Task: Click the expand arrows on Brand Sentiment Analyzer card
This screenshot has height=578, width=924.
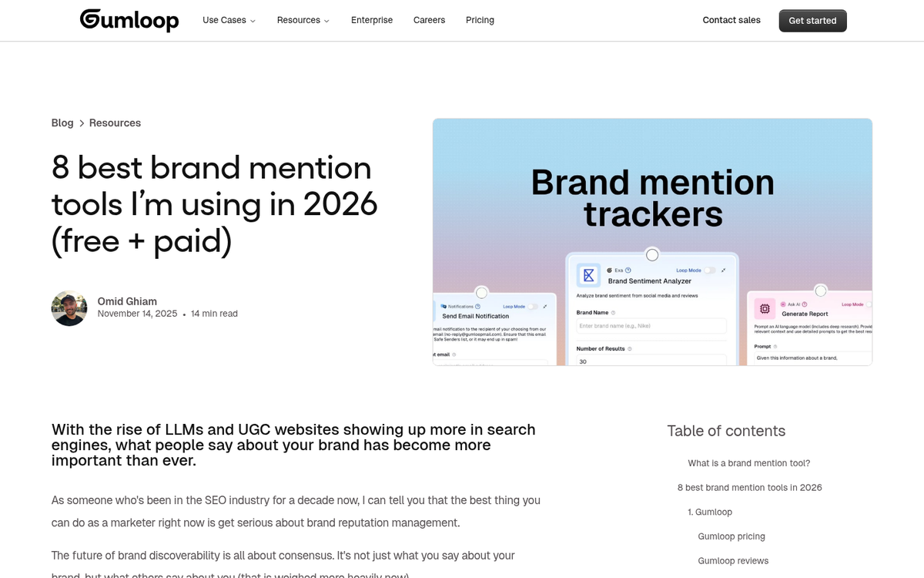Action: point(724,271)
